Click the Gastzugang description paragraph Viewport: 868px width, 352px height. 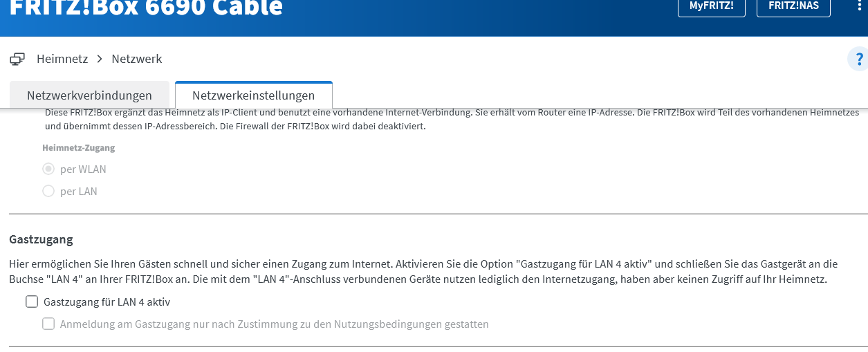pyautogui.click(x=423, y=272)
